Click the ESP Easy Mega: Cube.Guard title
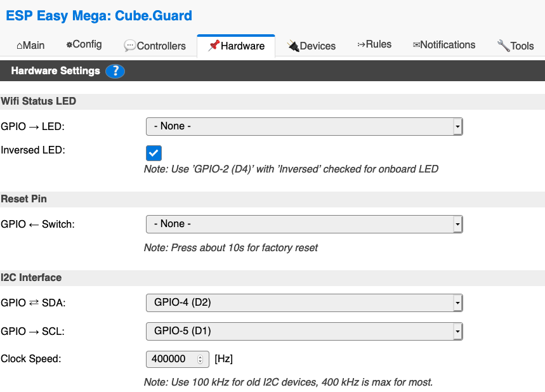 [x=99, y=15]
